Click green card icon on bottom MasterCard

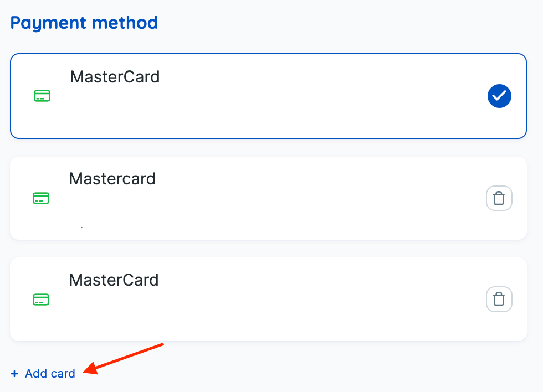tap(41, 300)
